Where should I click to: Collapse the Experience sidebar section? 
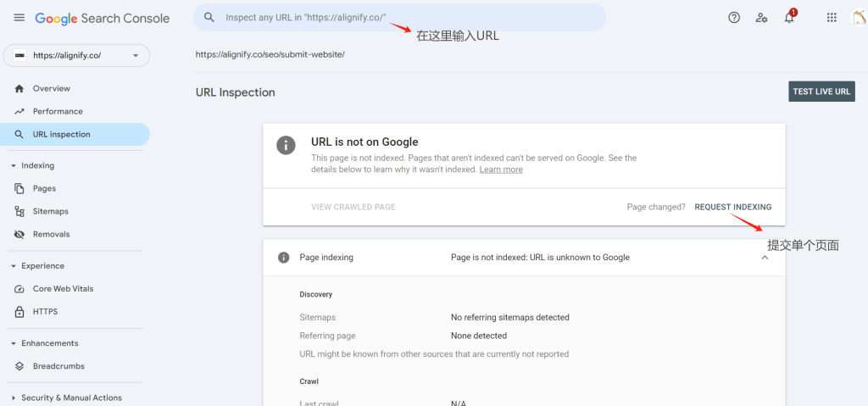click(x=14, y=266)
